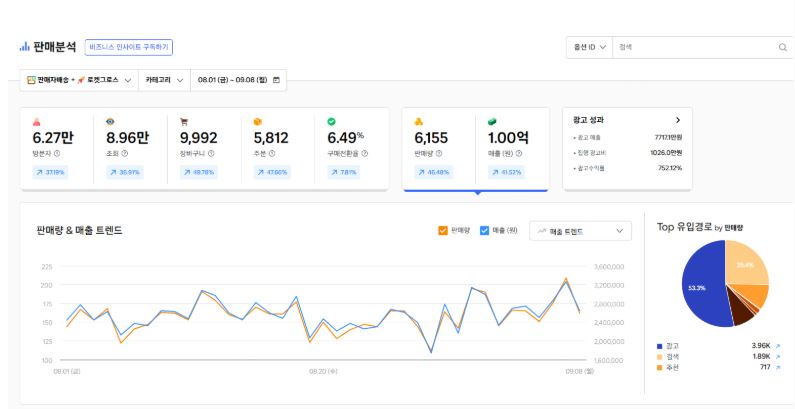Open the help icon next to 조회
795x409 pixels.
[125, 154]
